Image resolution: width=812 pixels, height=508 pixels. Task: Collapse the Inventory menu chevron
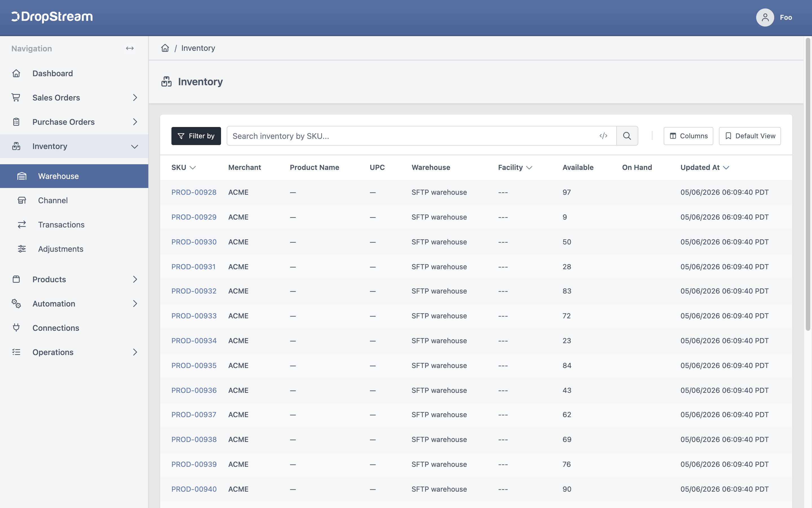135,146
